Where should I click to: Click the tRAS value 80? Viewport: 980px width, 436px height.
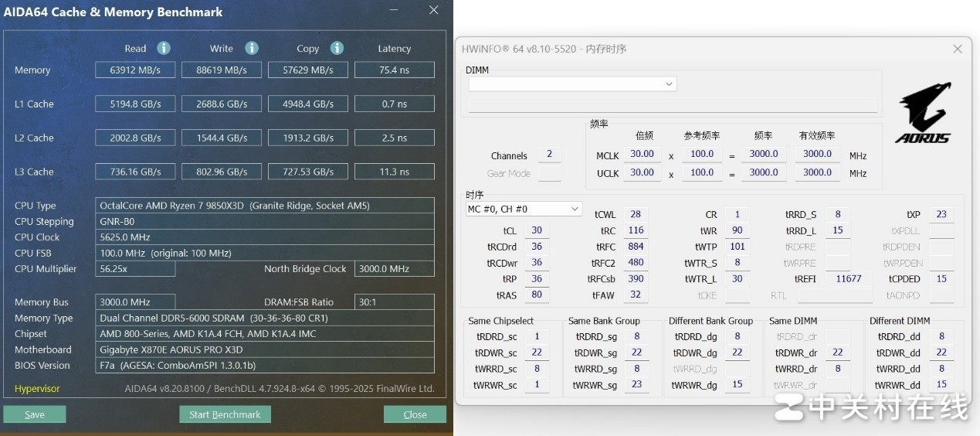coord(537,295)
